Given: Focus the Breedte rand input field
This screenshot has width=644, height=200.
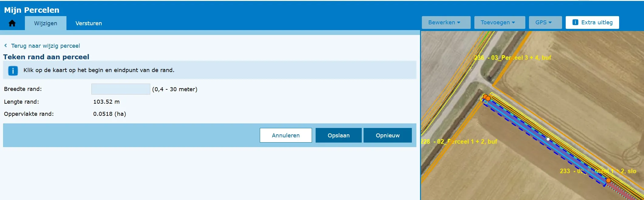Looking at the screenshot, I should coord(121,89).
